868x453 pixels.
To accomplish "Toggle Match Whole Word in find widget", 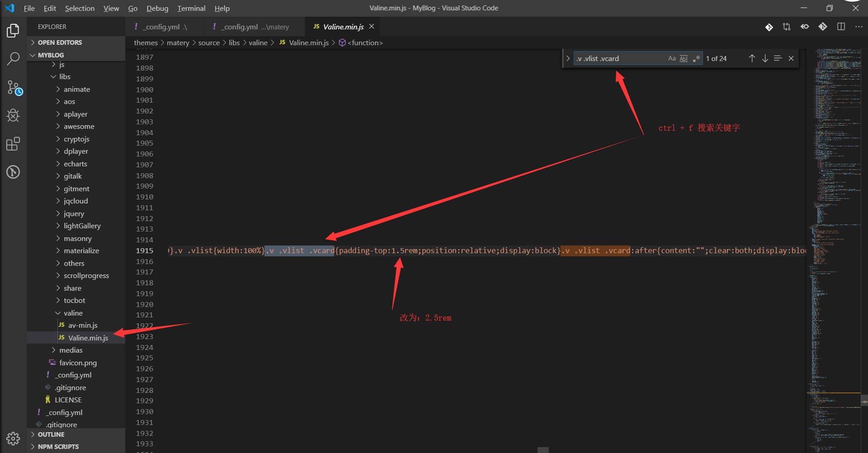I will pyautogui.click(x=684, y=58).
